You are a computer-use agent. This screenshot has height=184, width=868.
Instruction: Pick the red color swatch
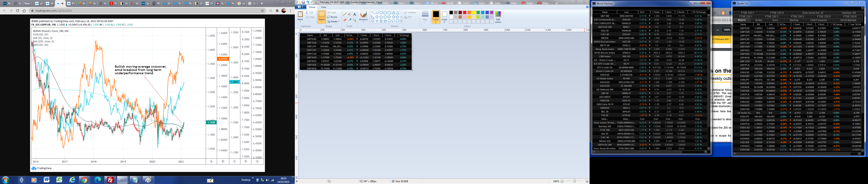point(465,12)
